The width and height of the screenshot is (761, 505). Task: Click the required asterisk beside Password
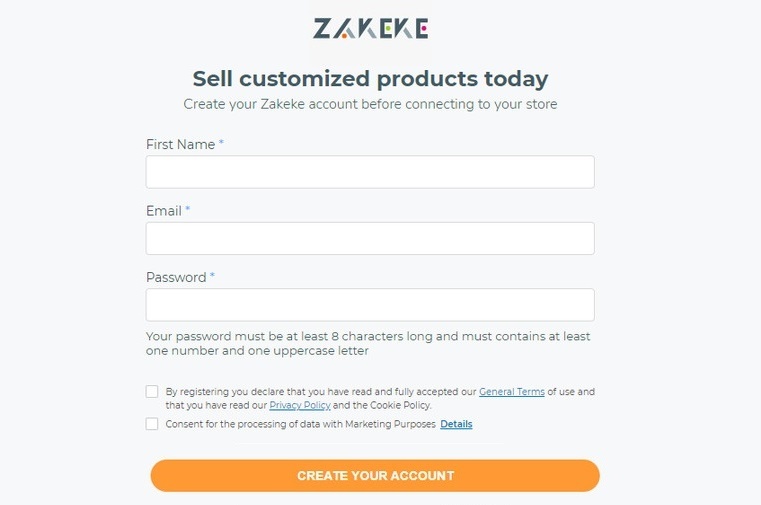click(212, 277)
